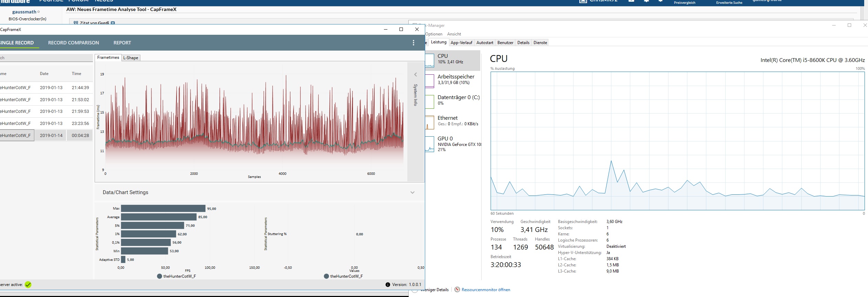Click the Handles count 50648

pos(544,247)
